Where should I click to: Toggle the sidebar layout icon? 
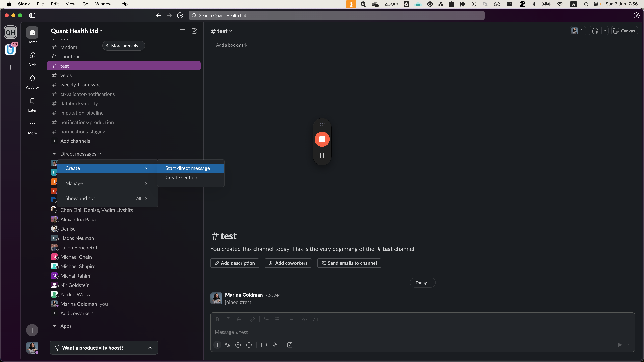[32, 15]
